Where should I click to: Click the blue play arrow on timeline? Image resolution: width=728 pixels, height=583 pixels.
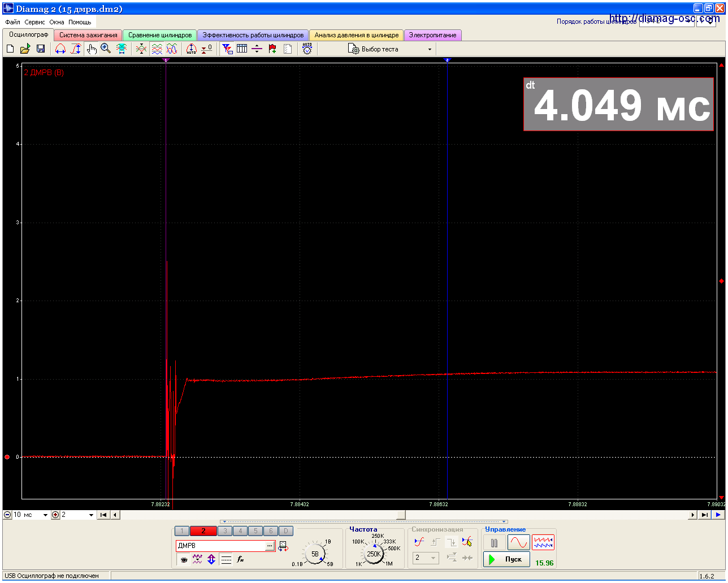pos(718,515)
